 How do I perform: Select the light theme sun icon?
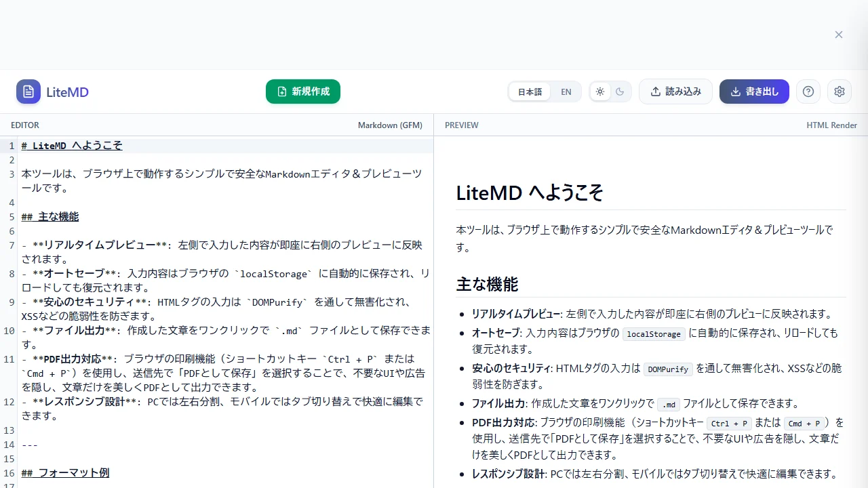600,91
